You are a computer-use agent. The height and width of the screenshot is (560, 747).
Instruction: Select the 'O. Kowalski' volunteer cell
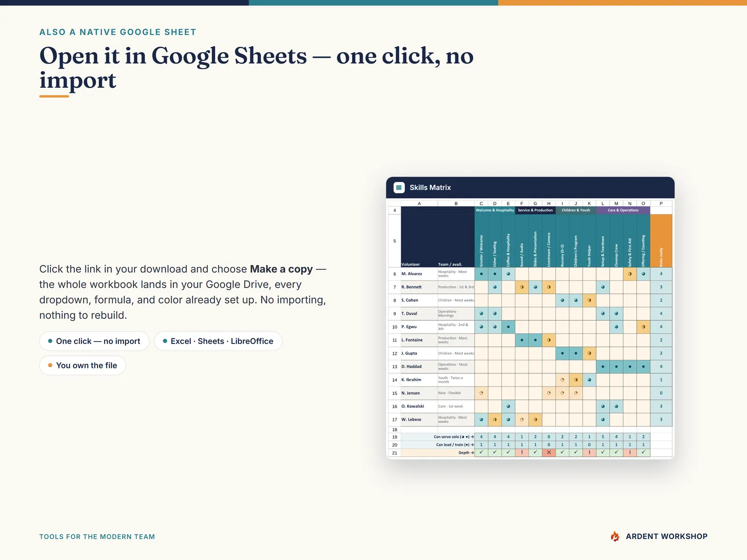419,406
